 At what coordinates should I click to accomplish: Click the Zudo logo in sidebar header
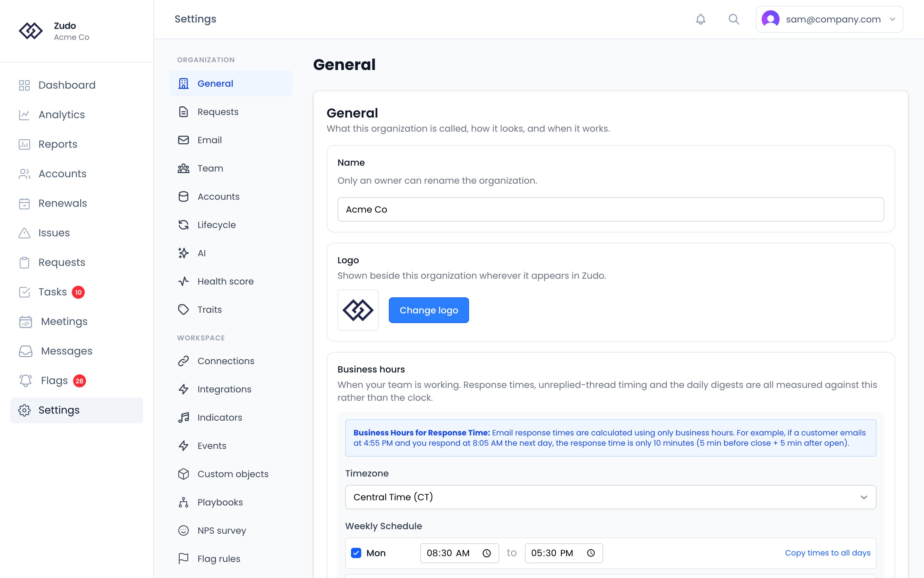[31, 31]
